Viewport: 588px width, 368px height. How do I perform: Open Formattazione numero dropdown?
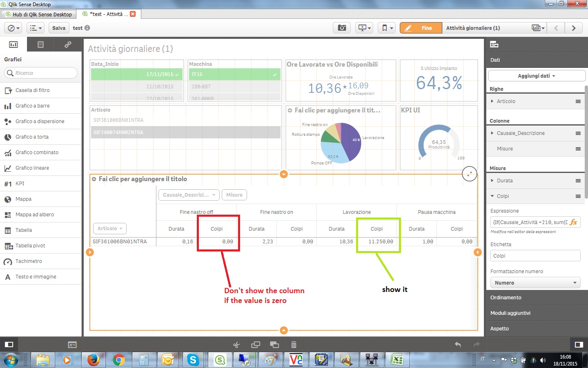pyautogui.click(x=535, y=283)
